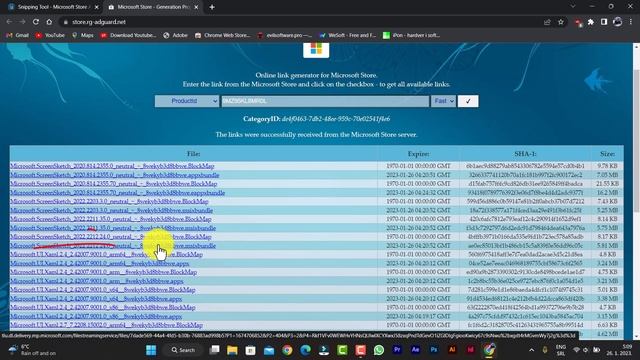Click the page vertical scrollbar thumb
This screenshot has height=360, width=640.
(636, 141)
